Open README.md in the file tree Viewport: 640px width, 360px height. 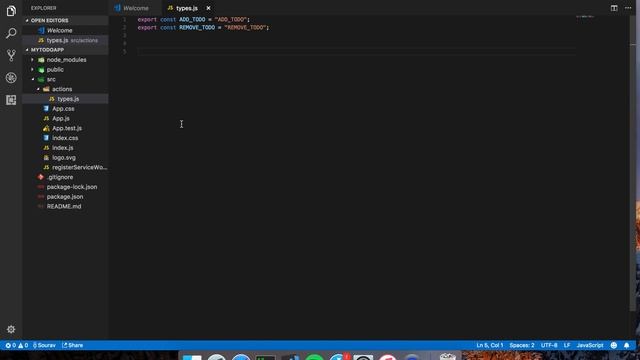click(x=65, y=207)
